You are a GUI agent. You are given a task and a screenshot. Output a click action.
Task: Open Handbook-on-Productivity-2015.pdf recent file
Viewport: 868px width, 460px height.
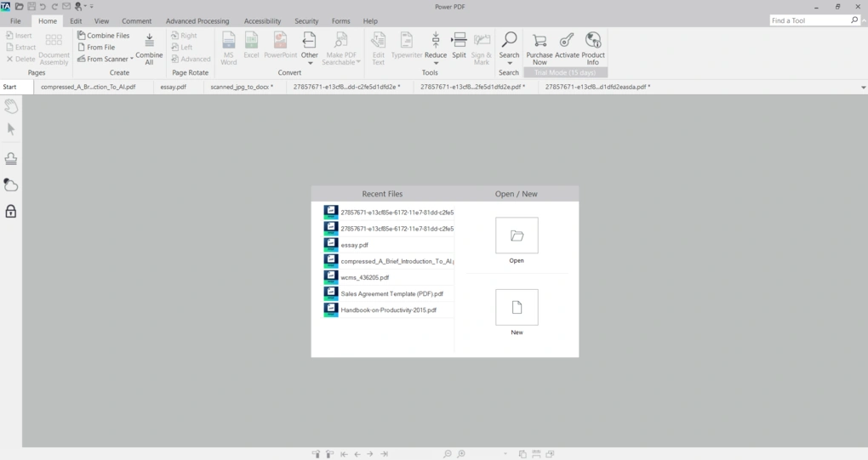point(389,310)
